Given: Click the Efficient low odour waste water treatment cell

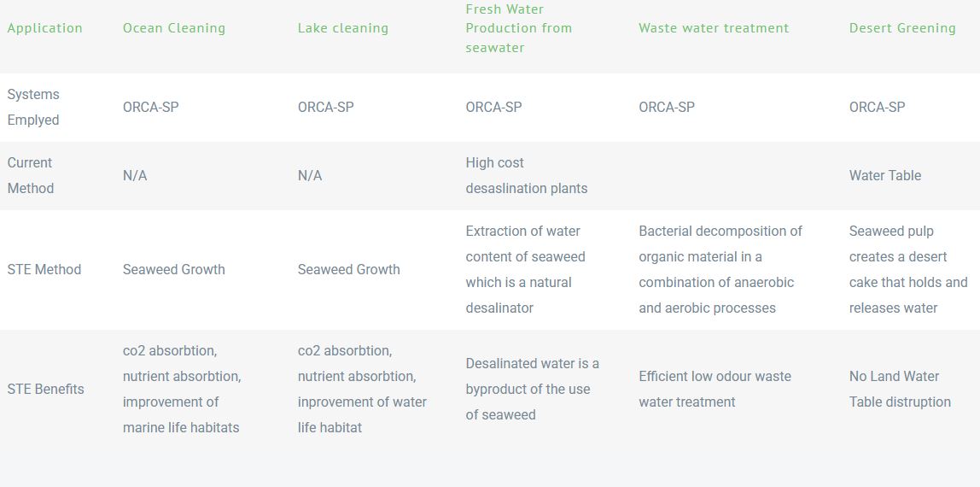Looking at the screenshot, I should click(x=715, y=389).
